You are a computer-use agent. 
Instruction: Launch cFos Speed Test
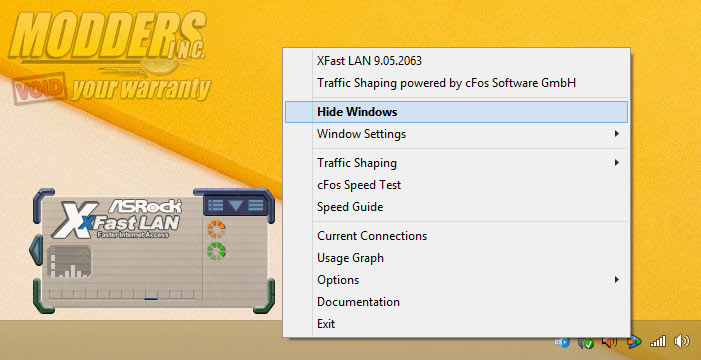[x=456, y=185]
